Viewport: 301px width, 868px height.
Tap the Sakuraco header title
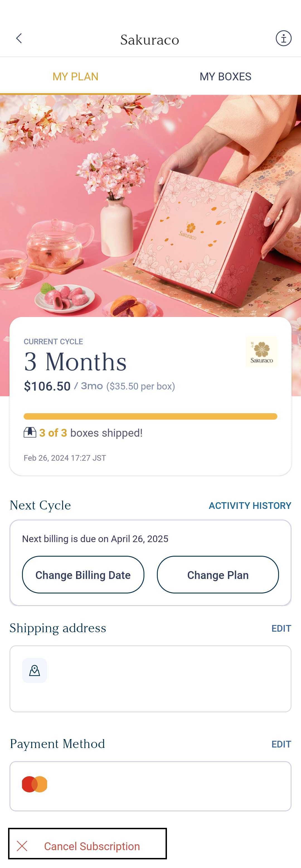click(150, 40)
